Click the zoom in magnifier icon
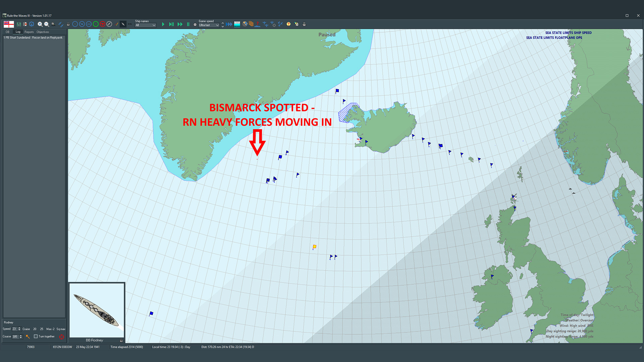This screenshot has width=644, height=362. tap(40, 24)
